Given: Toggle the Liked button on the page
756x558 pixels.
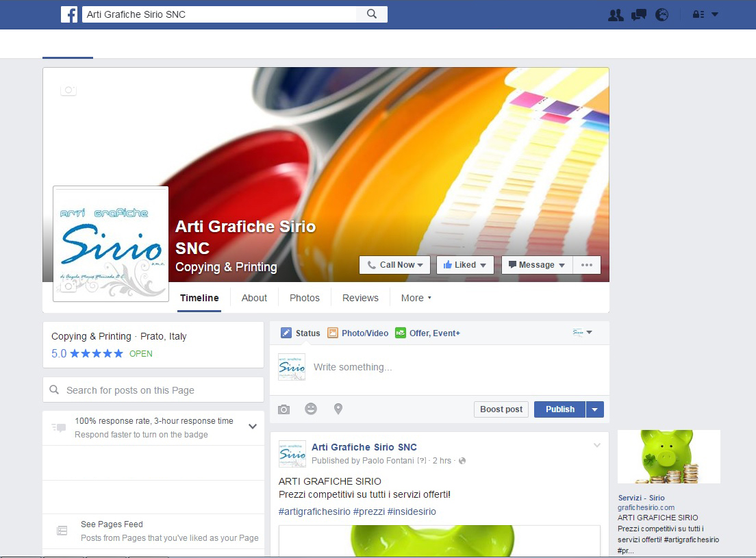Looking at the screenshot, I should click(x=465, y=265).
